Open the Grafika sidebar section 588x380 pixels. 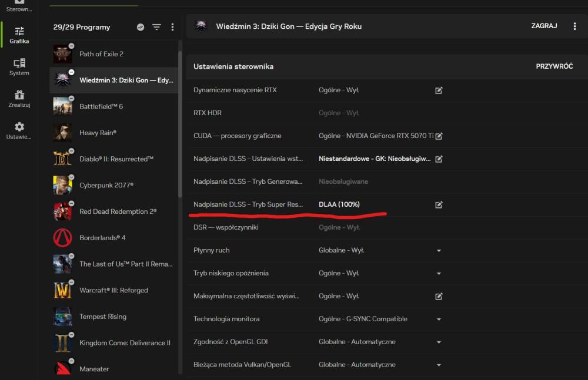(x=19, y=35)
